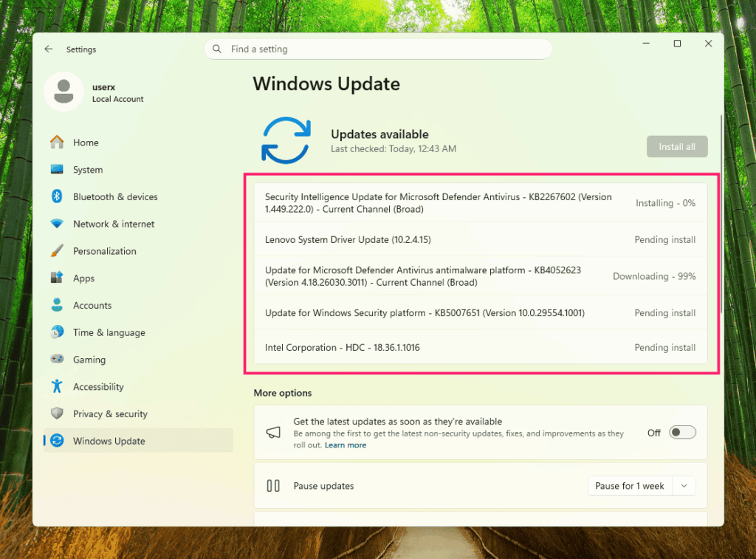Viewport: 756px width, 559px height.
Task: Click the Privacy shield icon
Action: coord(57,414)
